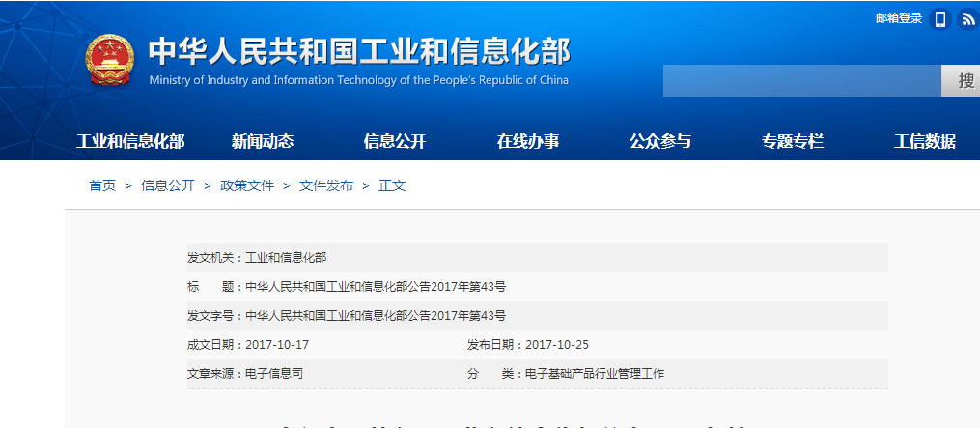This screenshot has width=980, height=428.
Task: Click the 文件发布 breadcrumb link
Action: coord(326,185)
